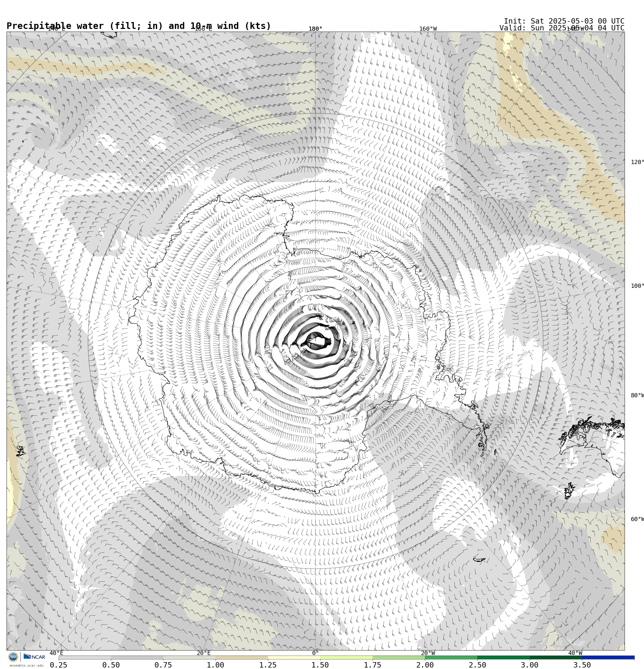Screen dimensions: 644x669
Task: Click the 20°E longitude label at bottom
Action: [x=203, y=653]
